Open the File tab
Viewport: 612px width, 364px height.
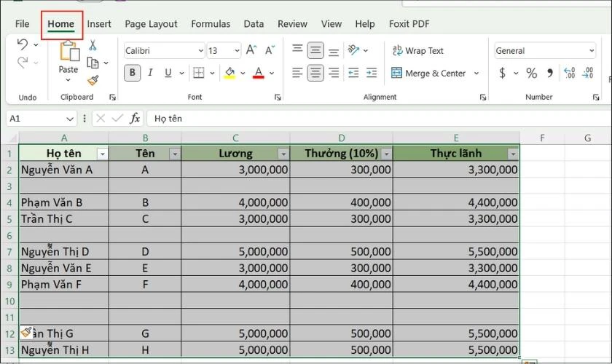click(23, 24)
